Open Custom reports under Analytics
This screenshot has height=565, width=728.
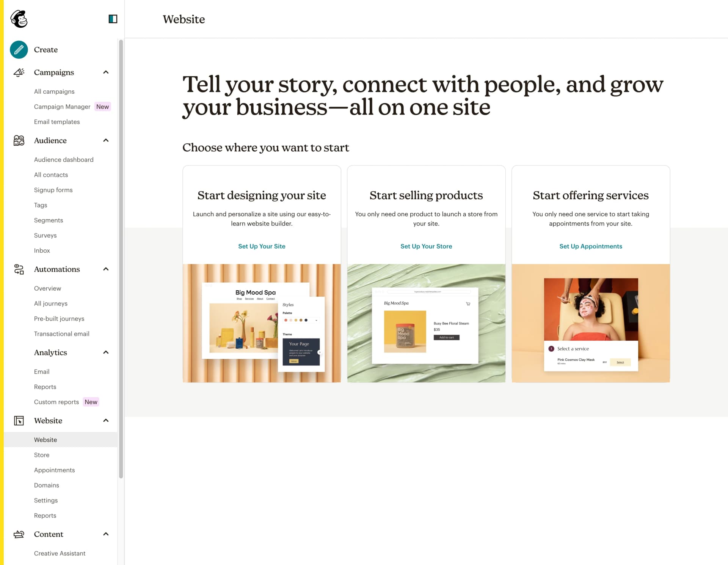pos(56,402)
